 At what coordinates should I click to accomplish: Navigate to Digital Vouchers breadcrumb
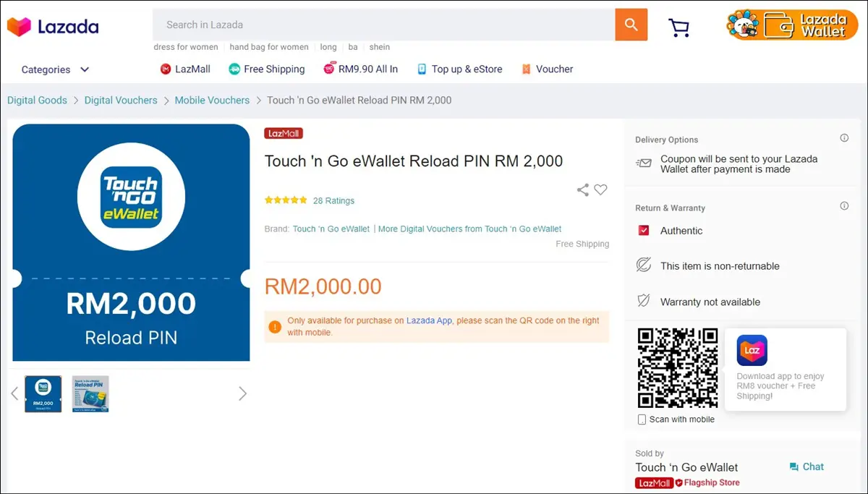(121, 101)
